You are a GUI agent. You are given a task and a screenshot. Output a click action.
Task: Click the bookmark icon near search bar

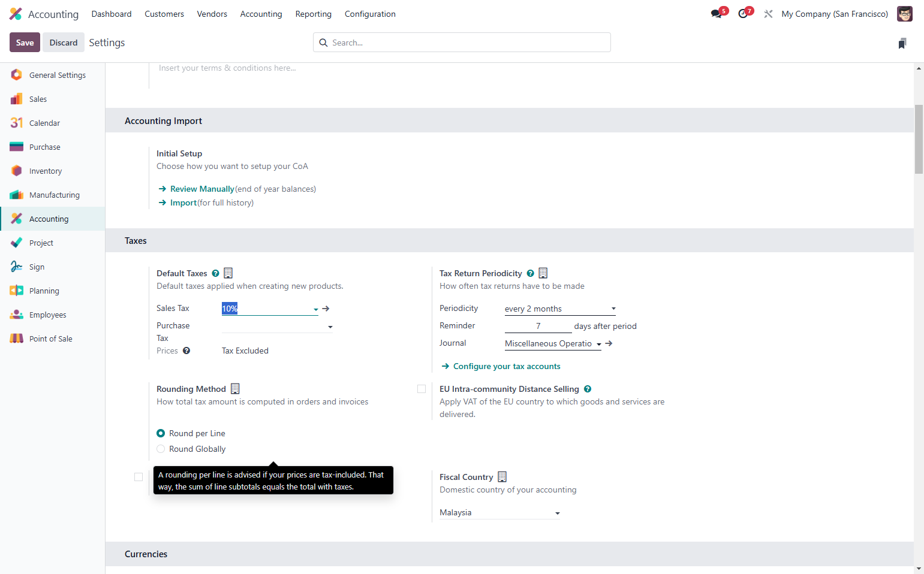pyautogui.click(x=902, y=43)
